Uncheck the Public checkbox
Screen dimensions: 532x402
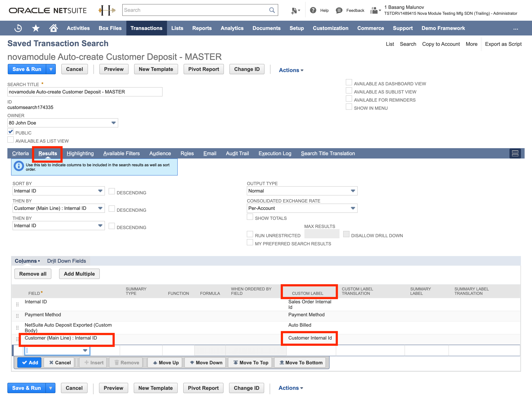(x=11, y=132)
